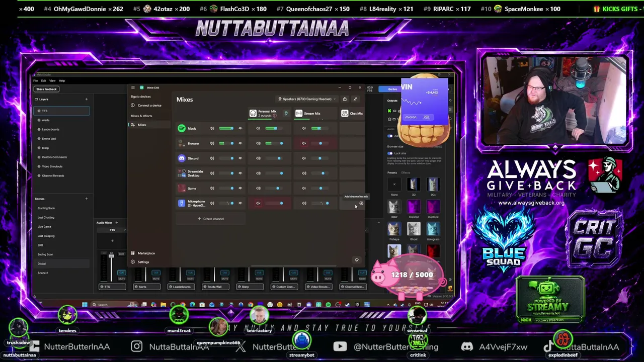The image size is (644, 362).
Task: Toggle MUTE on the TTS mixer track
Action: (121, 278)
